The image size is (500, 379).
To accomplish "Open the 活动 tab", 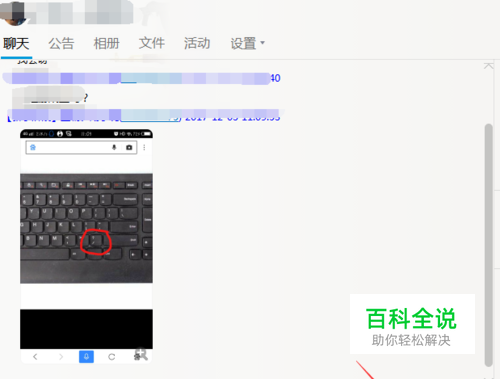I will (x=197, y=43).
